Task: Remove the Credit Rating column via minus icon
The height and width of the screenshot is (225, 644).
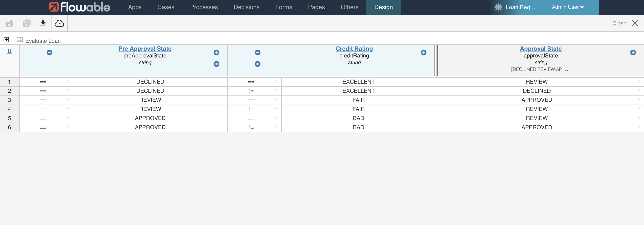Action: (x=258, y=52)
